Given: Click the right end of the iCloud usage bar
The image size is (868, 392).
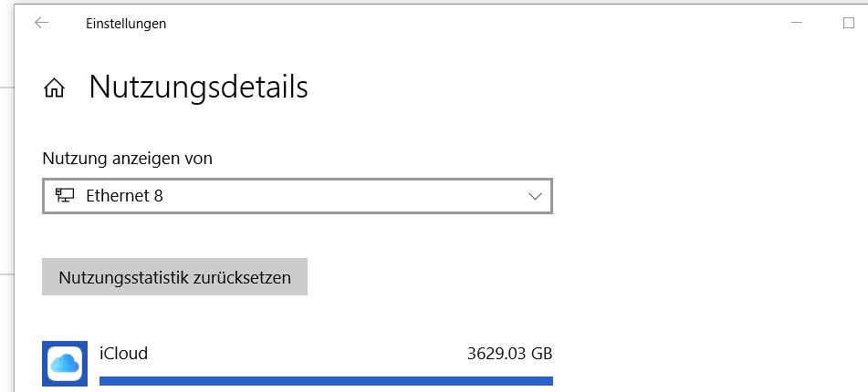Looking at the screenshot, I should tap(546, 381).
